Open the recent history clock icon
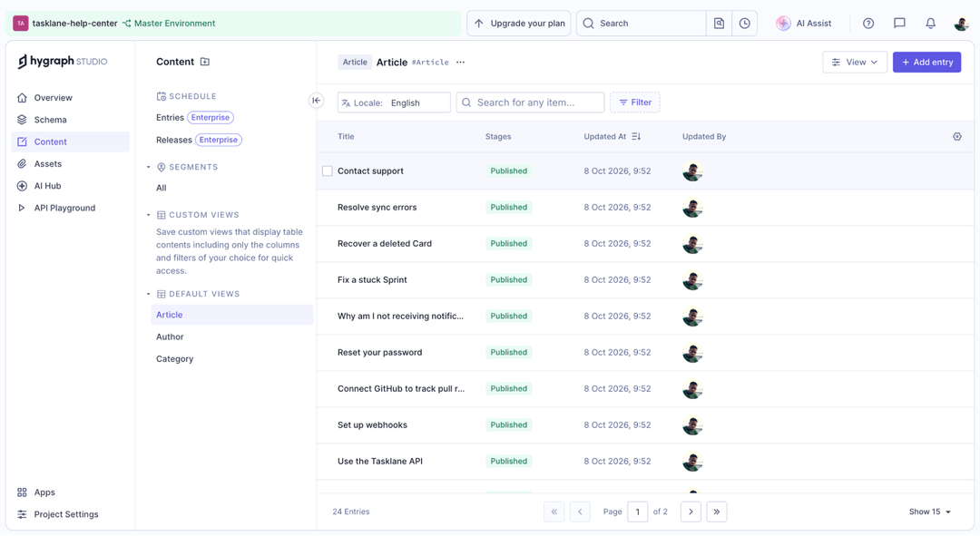 744,23
